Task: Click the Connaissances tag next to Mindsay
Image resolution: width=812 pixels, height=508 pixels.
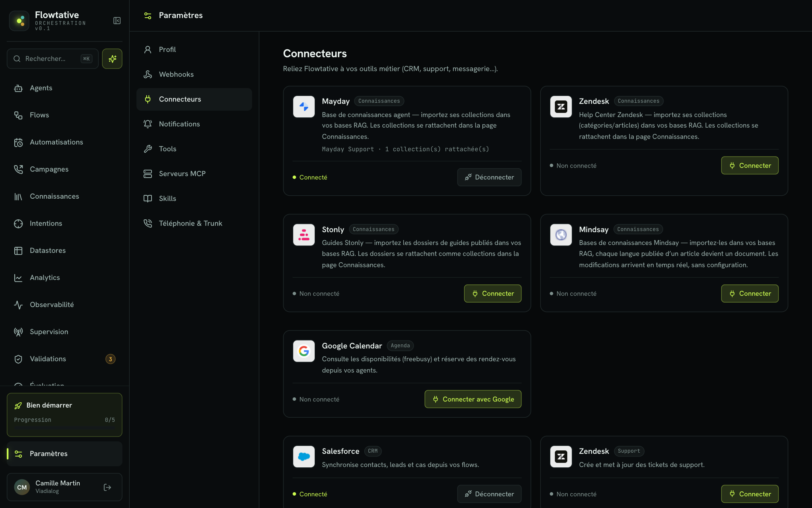Action: coord(638,229)
